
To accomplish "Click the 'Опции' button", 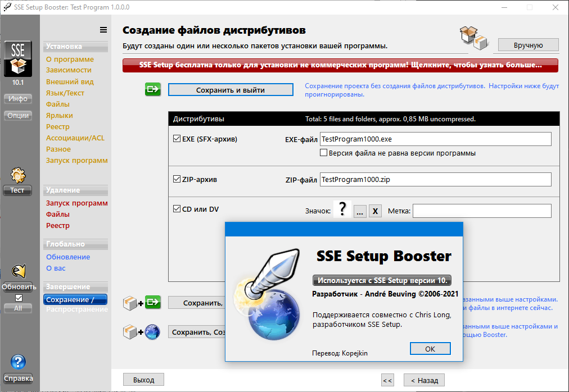I will [18, 115].
